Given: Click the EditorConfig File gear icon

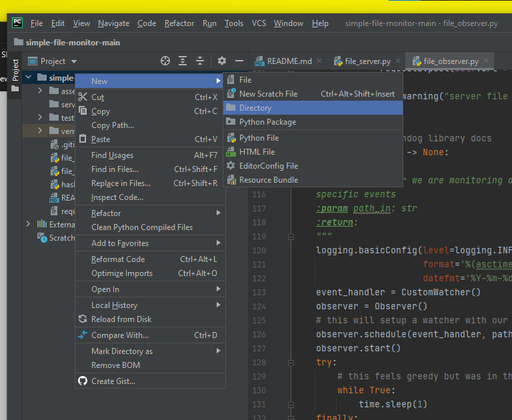Looking at the screenshot, I should [231, 165].
